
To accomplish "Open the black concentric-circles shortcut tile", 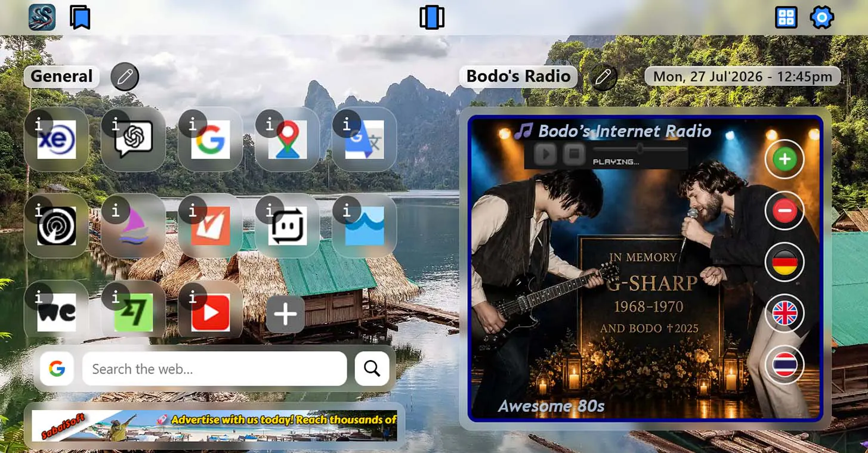I will pos(57,226).
